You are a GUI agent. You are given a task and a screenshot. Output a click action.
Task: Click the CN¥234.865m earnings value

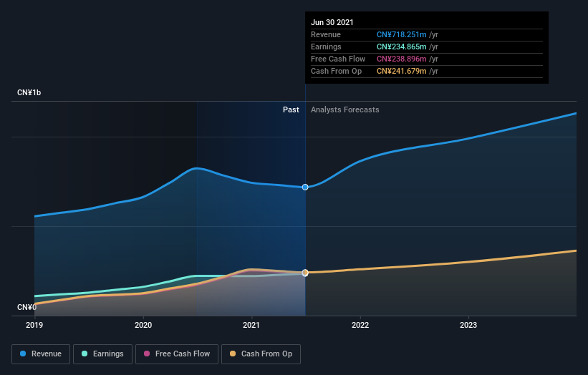[x=402, y=47]
